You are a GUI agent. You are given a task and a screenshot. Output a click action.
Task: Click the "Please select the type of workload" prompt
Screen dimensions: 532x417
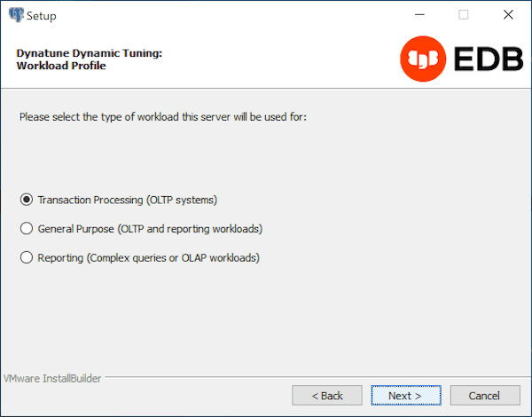[163, 117]
